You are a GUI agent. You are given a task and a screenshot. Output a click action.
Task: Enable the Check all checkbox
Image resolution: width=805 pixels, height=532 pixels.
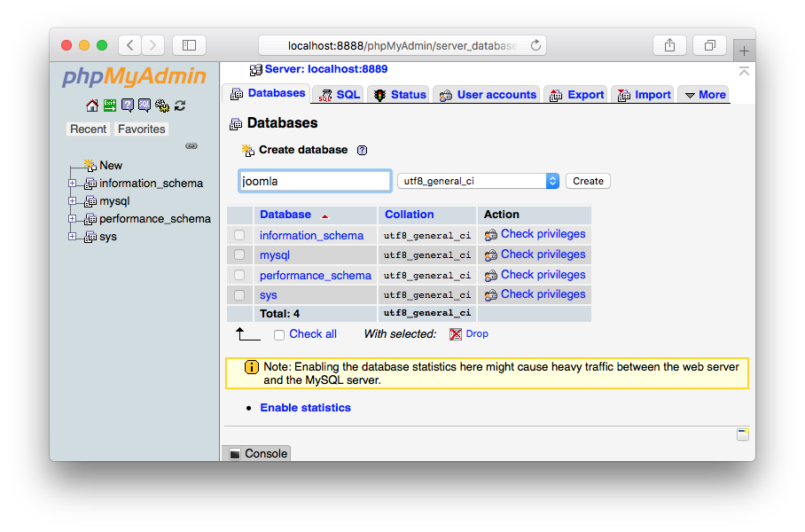click(278, 334)
